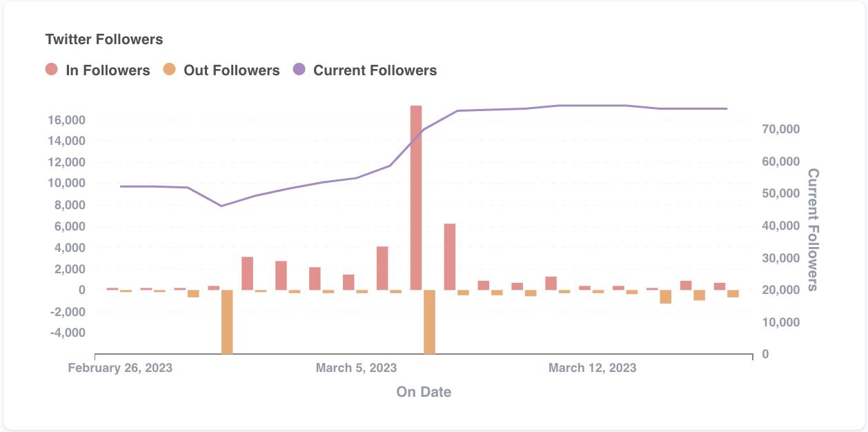Screen dimensions: 868x432
Task: Click the first large negative orange bar
Action: tap(227, 322)
